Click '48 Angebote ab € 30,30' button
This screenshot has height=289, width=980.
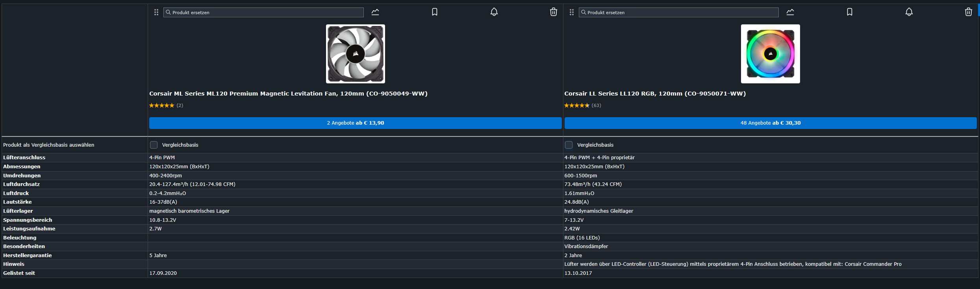tap(771, 123)
